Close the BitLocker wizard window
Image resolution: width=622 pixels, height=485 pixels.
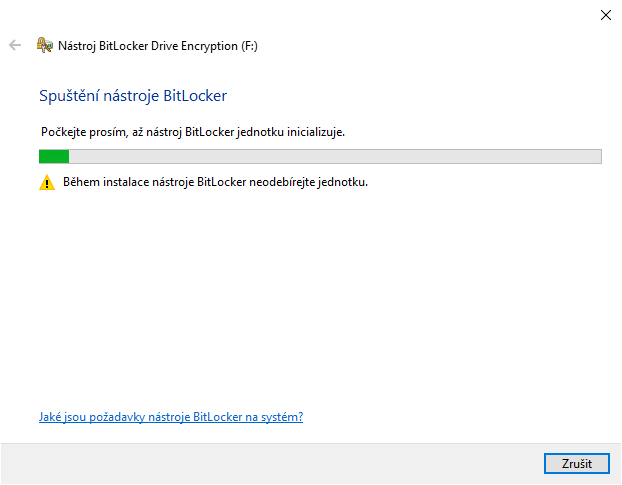[605, 15]
